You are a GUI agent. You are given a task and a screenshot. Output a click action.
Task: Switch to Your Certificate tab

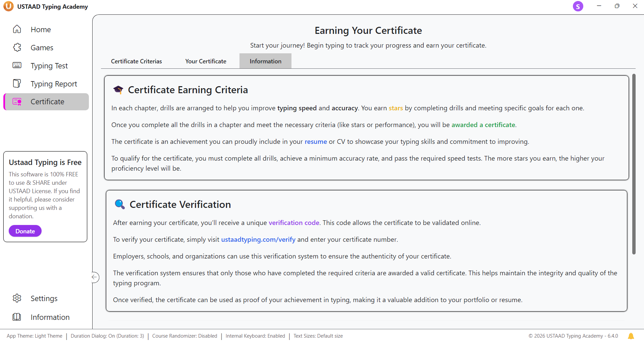point(206,61)
